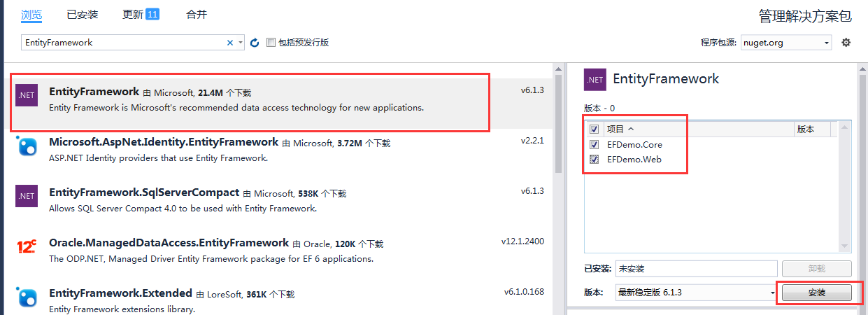The height and width of the screenshot is (315, 868).
Task: Switch to the 浏览 tab
Action: coord(31,14)
